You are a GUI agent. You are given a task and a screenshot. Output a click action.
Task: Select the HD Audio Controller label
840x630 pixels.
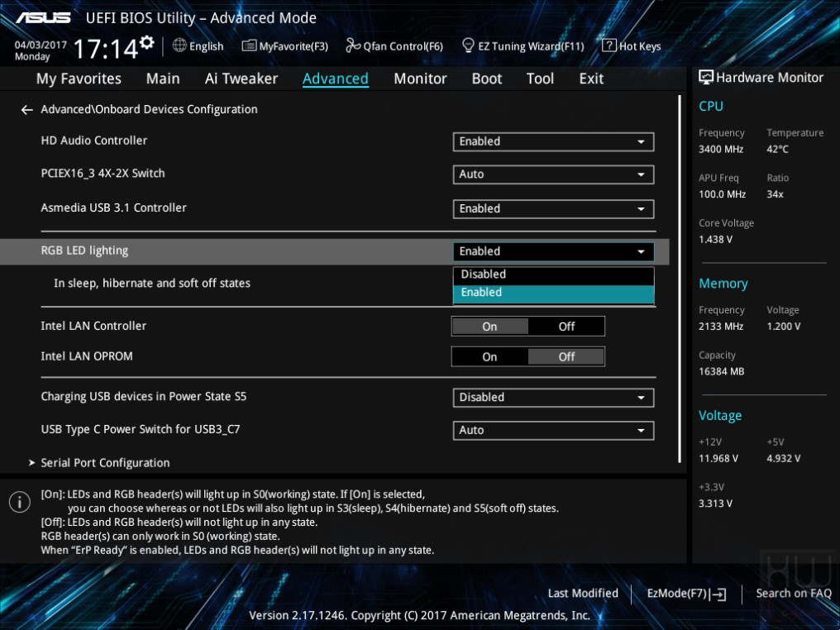pos(93,141)
